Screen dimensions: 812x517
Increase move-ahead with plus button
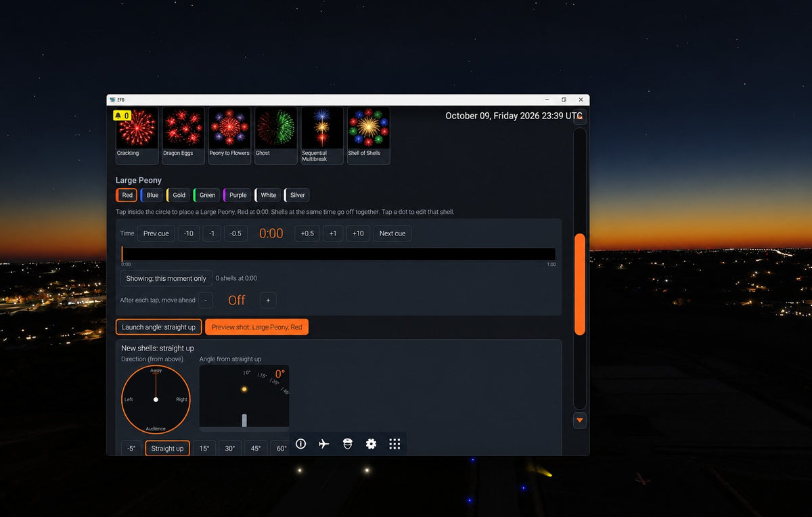(268, 300)
